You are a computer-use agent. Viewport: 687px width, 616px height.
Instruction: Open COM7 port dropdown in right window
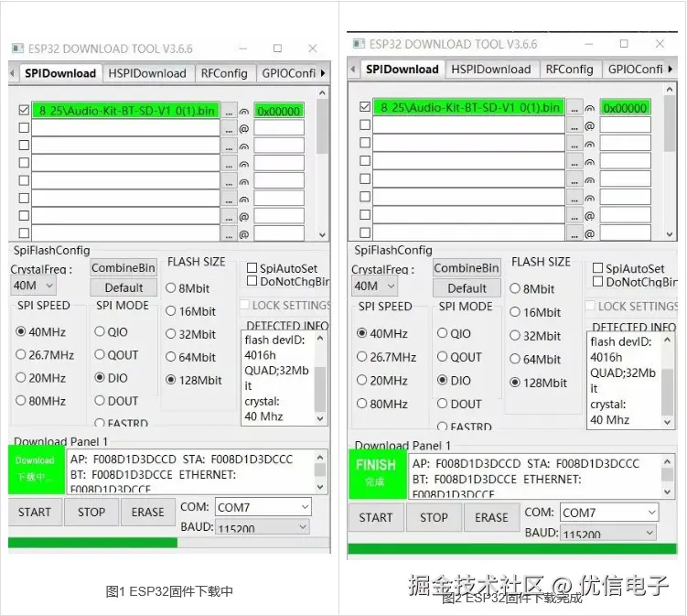point(608,512)
